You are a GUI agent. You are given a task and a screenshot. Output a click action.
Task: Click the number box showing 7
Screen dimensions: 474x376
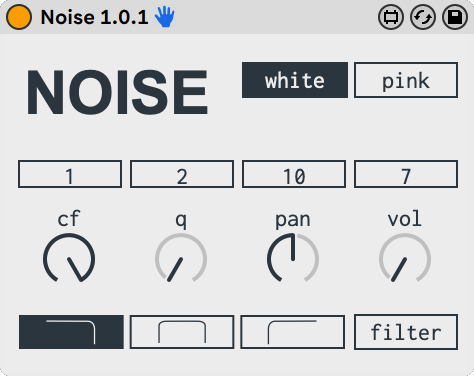[x=406, y=174]
